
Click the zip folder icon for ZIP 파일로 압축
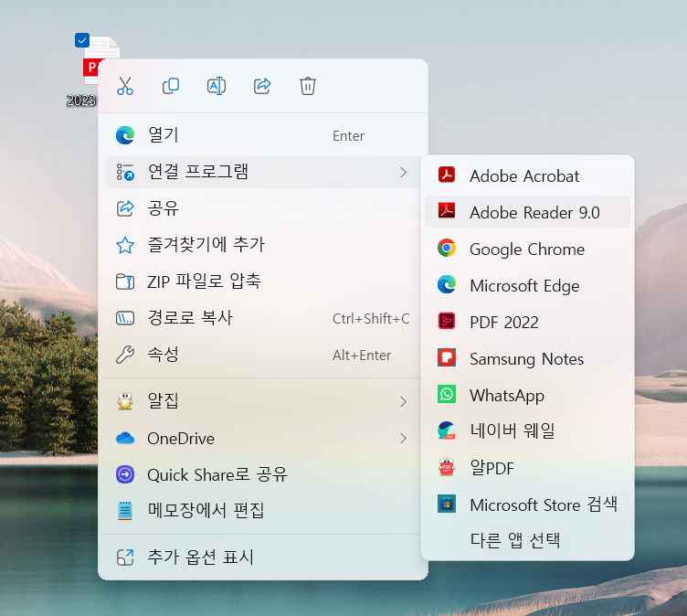[x=125, y=281]
